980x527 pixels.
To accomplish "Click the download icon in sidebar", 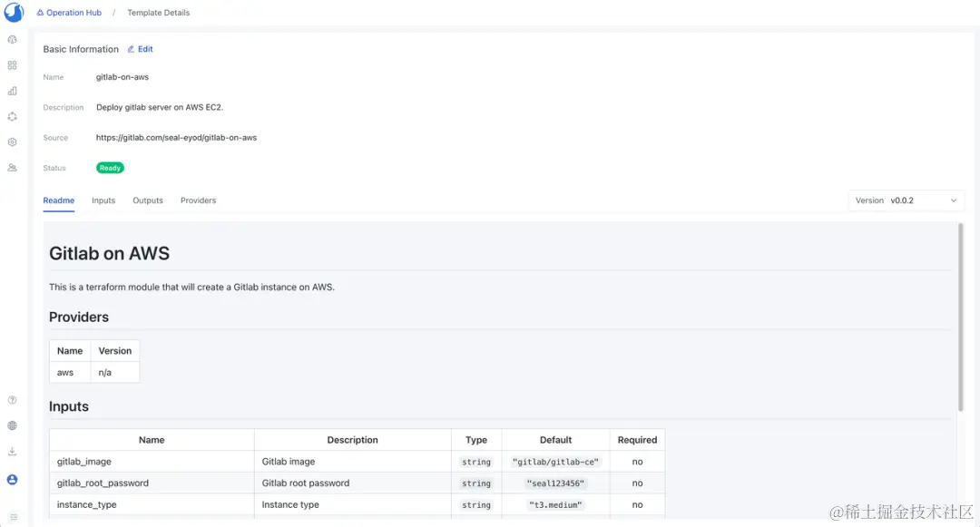I will (x=12, y=452).
